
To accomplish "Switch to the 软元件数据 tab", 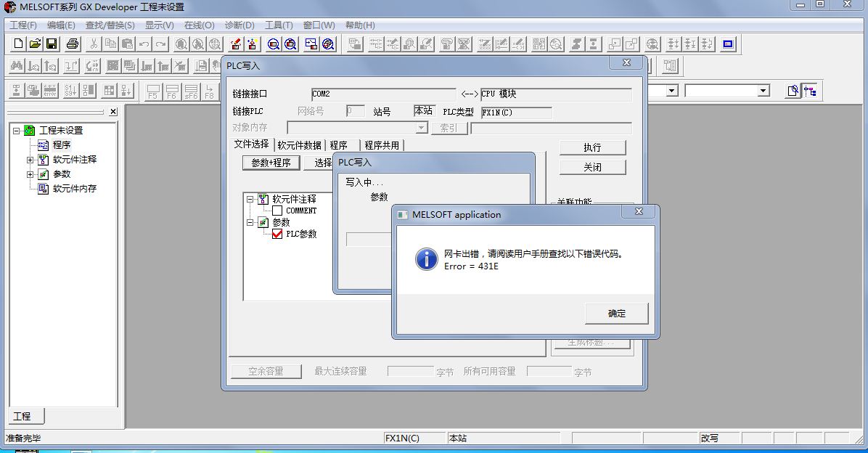I will coord(299,145).
